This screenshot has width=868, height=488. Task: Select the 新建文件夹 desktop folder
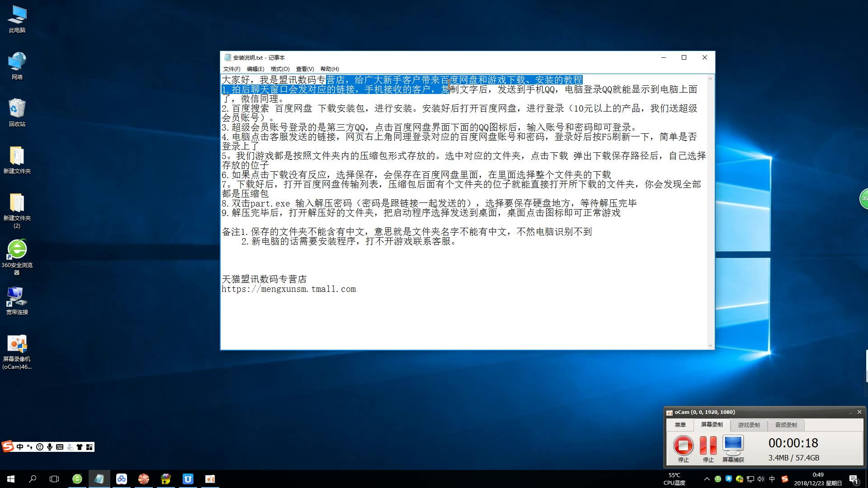17,160
